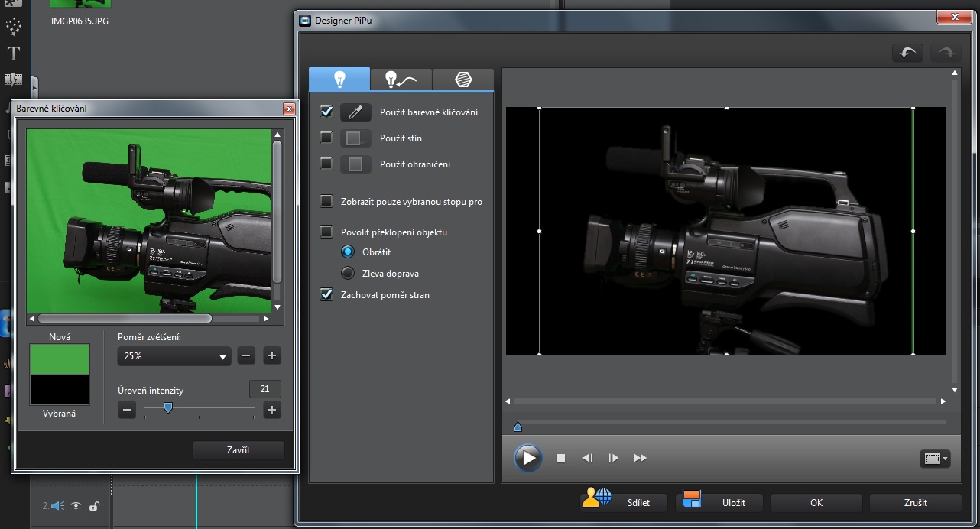Select the Title (T) tool in sidebar
This screenshot has height=529, width=980.
14,54
